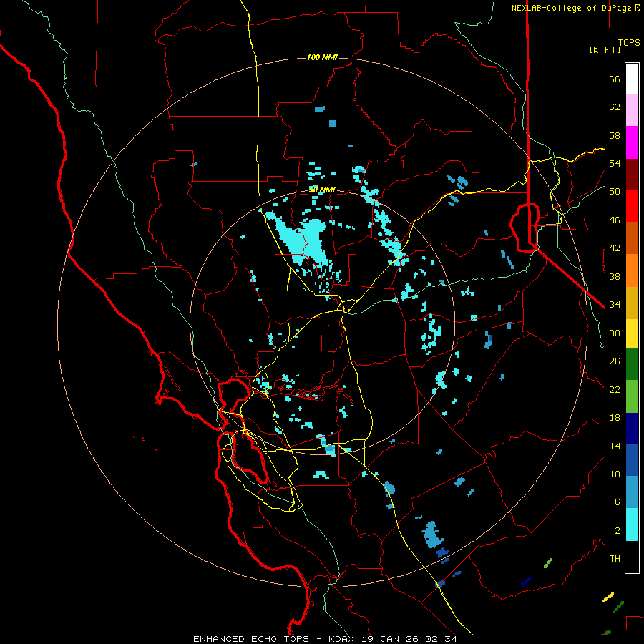Choose the medium blue legend swatch

pyautogui.click(x=632, y=460)
